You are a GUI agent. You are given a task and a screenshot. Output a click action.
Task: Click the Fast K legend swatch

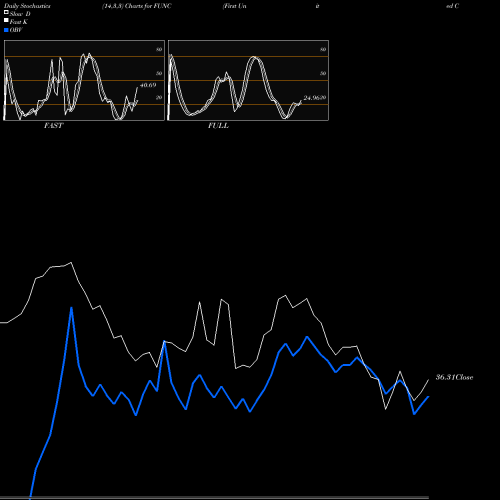coord(6,20)
